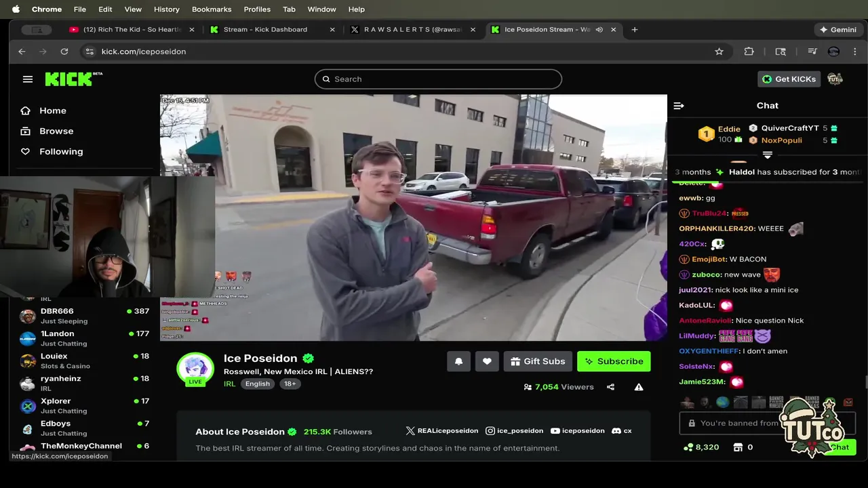Image resolution: width=868 pixels, height=488 pixels.
Task: Open TheMonkeyChannel in sidebar
Action: click(85, 447)
